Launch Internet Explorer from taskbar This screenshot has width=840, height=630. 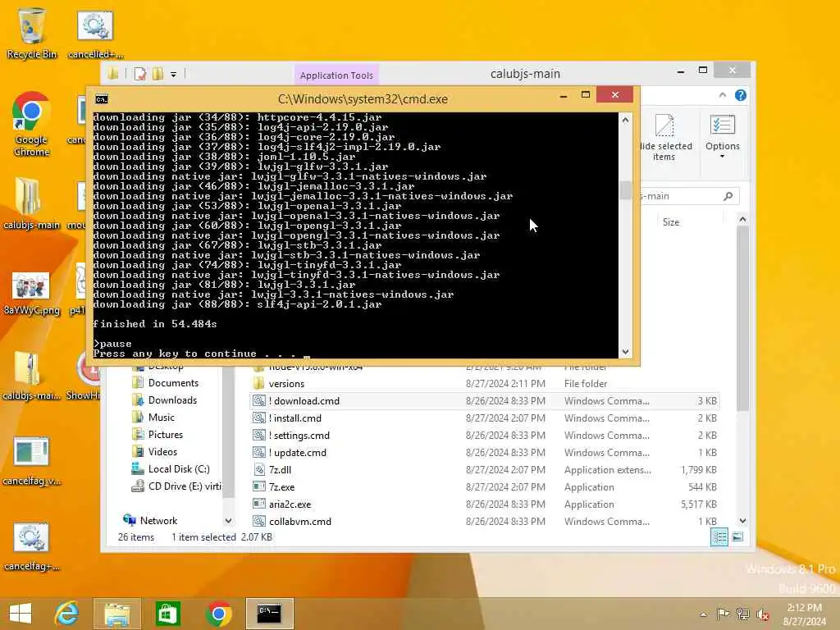[x=67, y=614]
